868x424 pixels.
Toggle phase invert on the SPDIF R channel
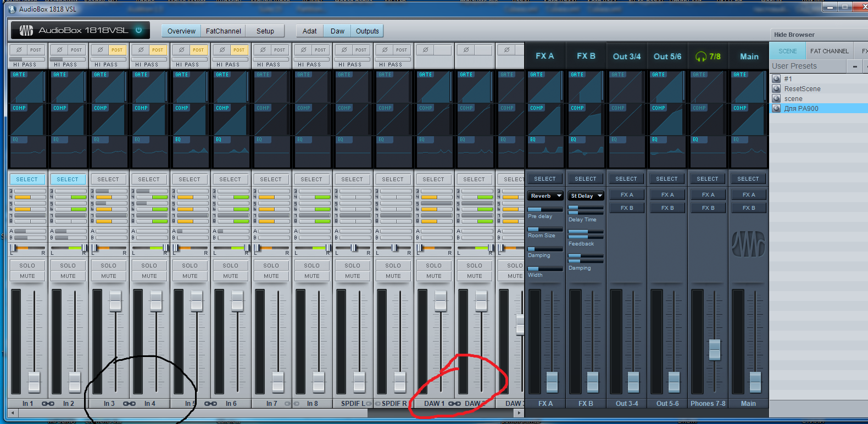(385, 50)
